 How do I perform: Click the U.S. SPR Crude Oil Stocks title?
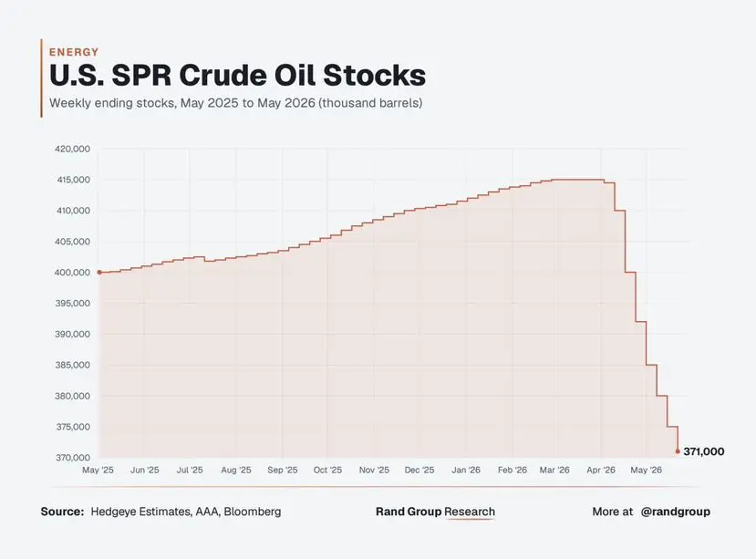point(238,76)
